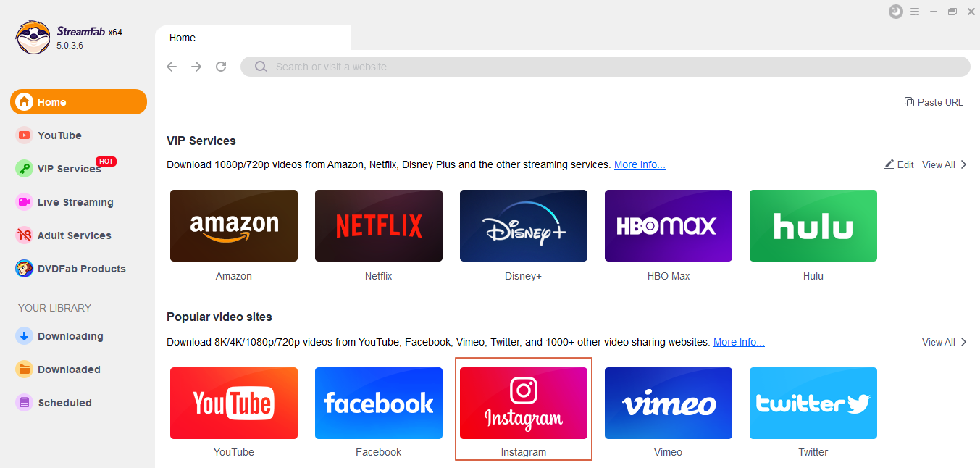Click the forward navigation arrow
Screen dimensions: 980x468
tap(196, 67)
